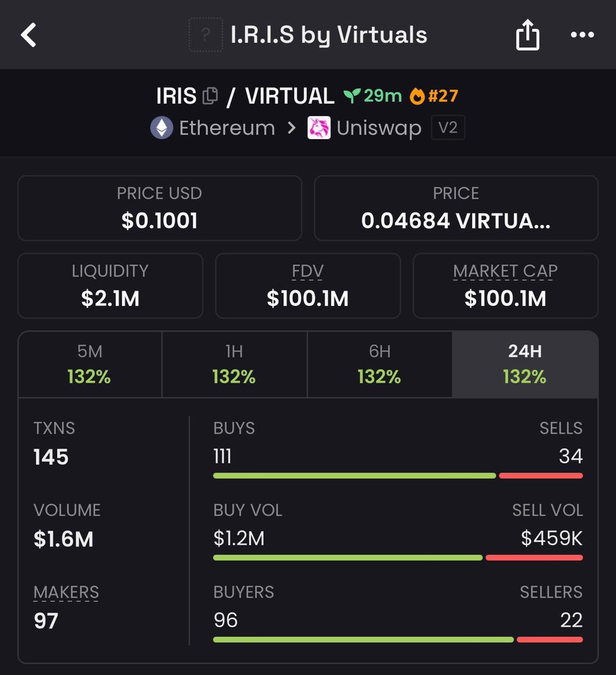This screenshot has width=616, height=675.
Task: Tap the underlined Makers label
Action: pyautogui.click(x=67, y=593)
